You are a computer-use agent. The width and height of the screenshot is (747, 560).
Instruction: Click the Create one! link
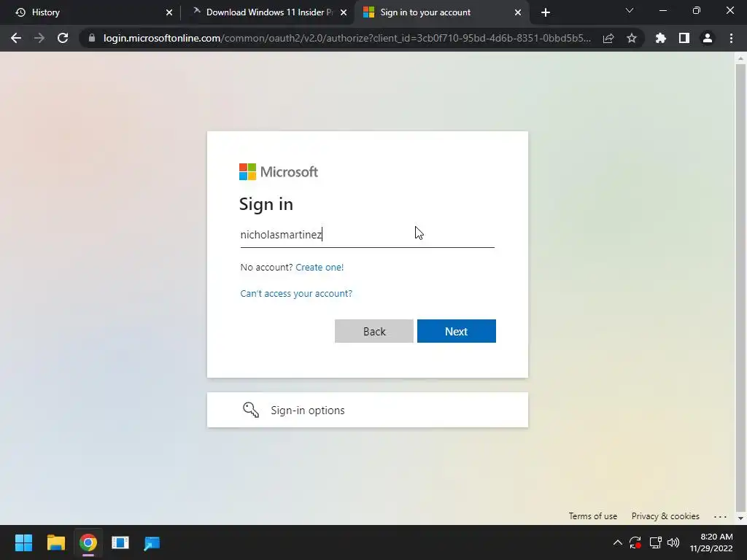click(x=320, y=267)
